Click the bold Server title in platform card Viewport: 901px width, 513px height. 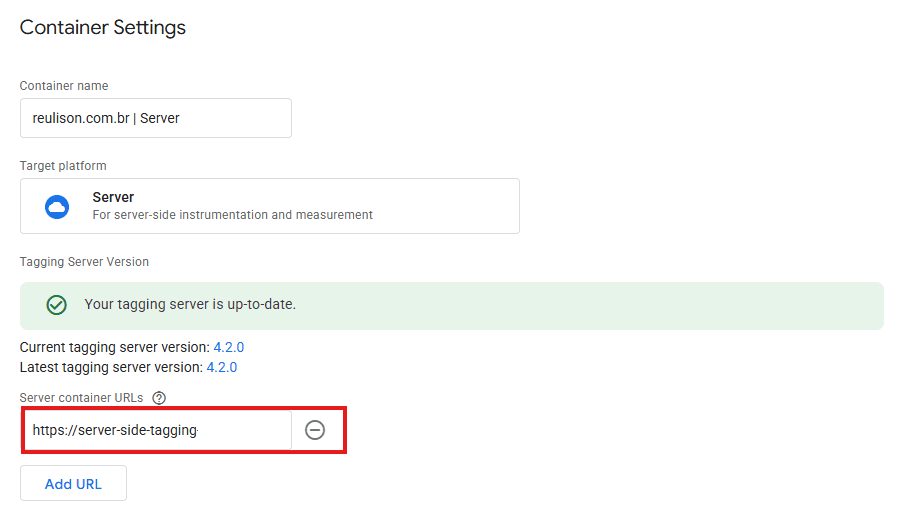(x=113, y=197)
